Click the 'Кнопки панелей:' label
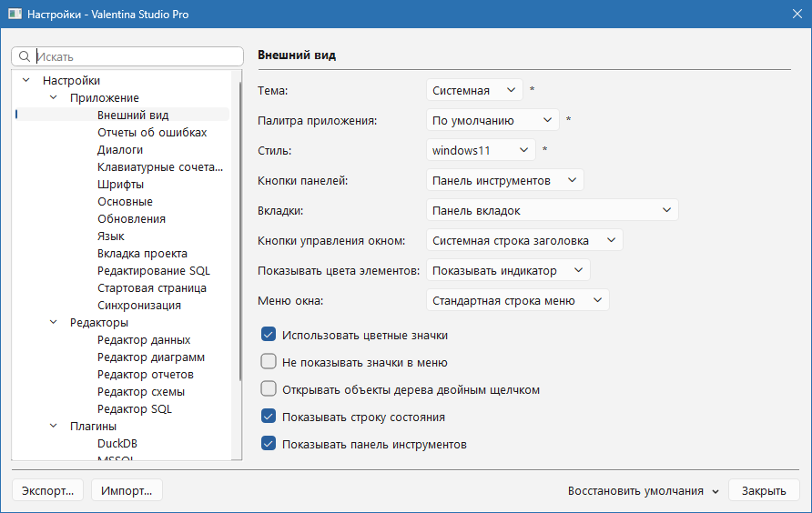Viewport: 812px width, 513px height. (x=303, y=181)
